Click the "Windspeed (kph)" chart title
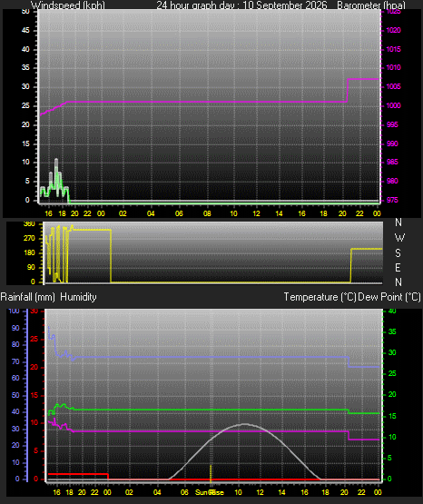Screen dimensions: 423x504 pyautogui.click(x=68, y=5)
